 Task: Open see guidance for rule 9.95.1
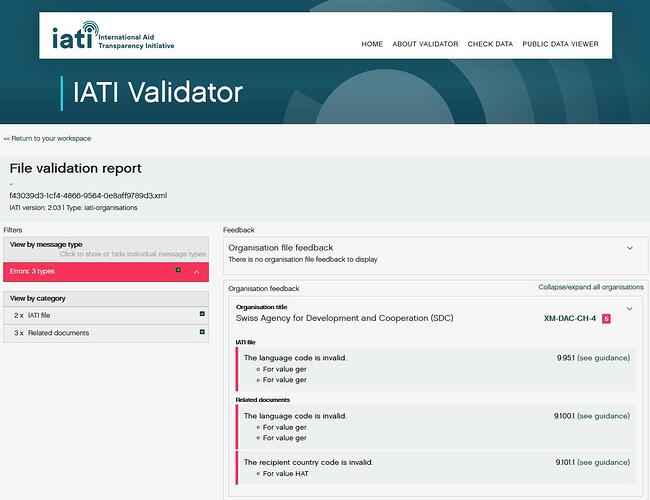tap(603, 357)
